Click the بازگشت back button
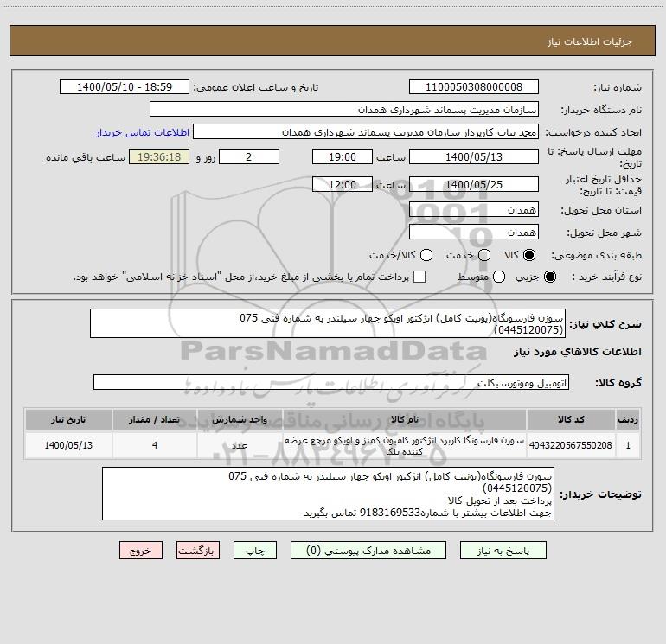Screen dimensions: 666x644 pos(198,550)
